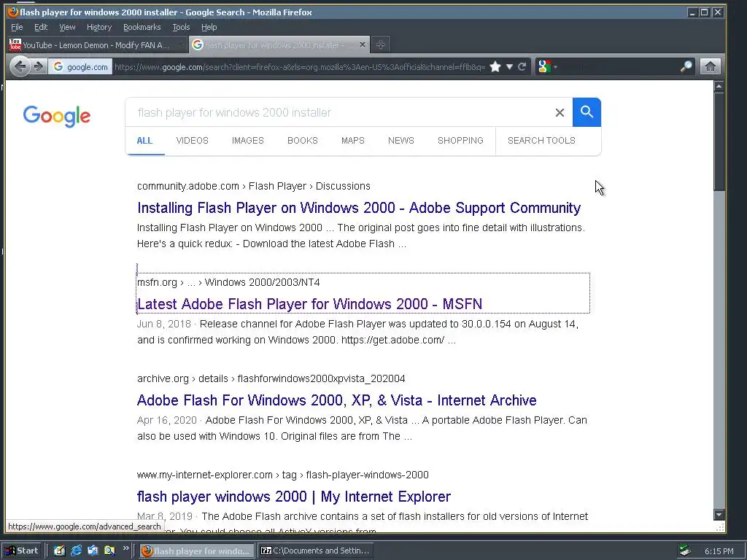Screen dimensions: 747x560
Task: Switch to NEWS results
Action: tap(401, 141)
